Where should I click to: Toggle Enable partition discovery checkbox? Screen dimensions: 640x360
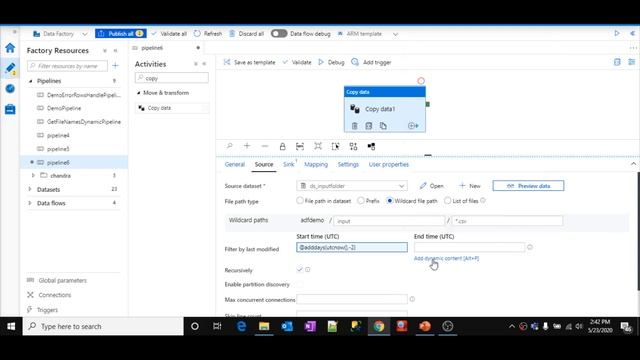click(x=300, y=284)
